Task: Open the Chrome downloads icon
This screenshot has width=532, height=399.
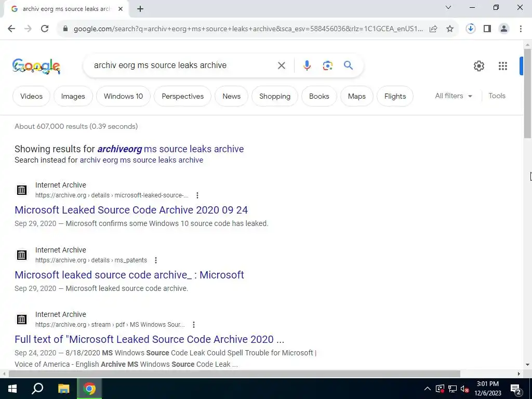Action: pos(471,29)
